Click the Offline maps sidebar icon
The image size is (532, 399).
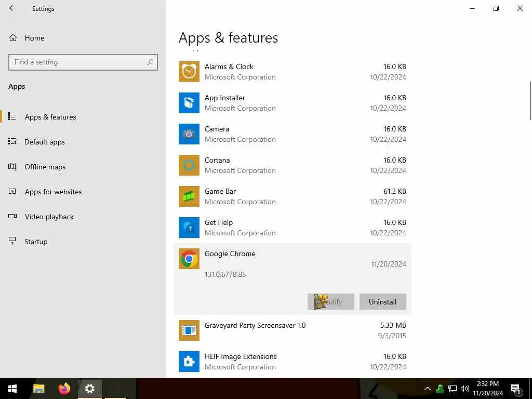click(12, 167)
